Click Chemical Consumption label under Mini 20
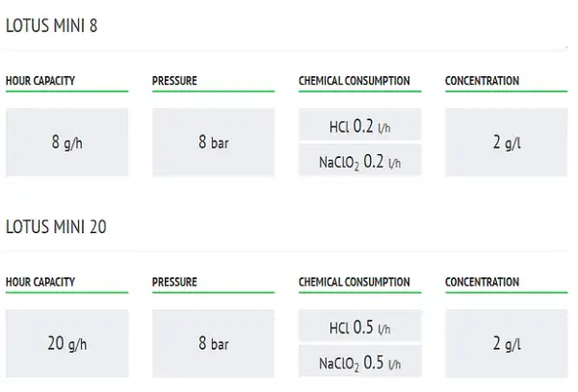This screenshot has width=578, height=392. coord(355,282)
